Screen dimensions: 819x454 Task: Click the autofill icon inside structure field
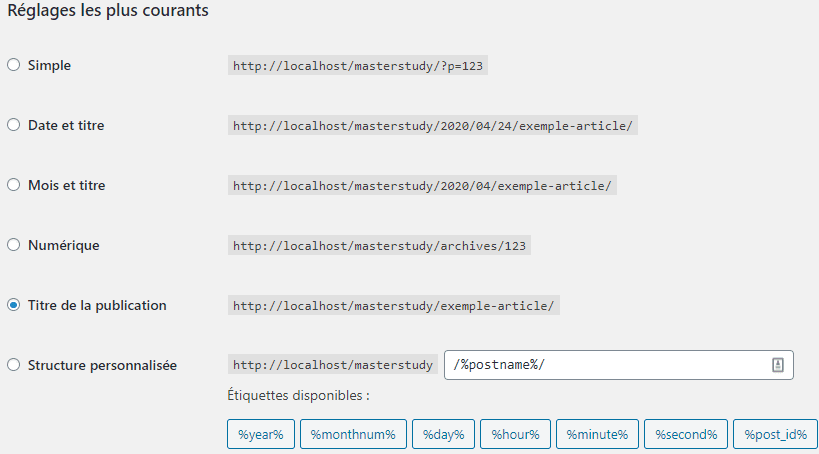click(x=778, y=365)
